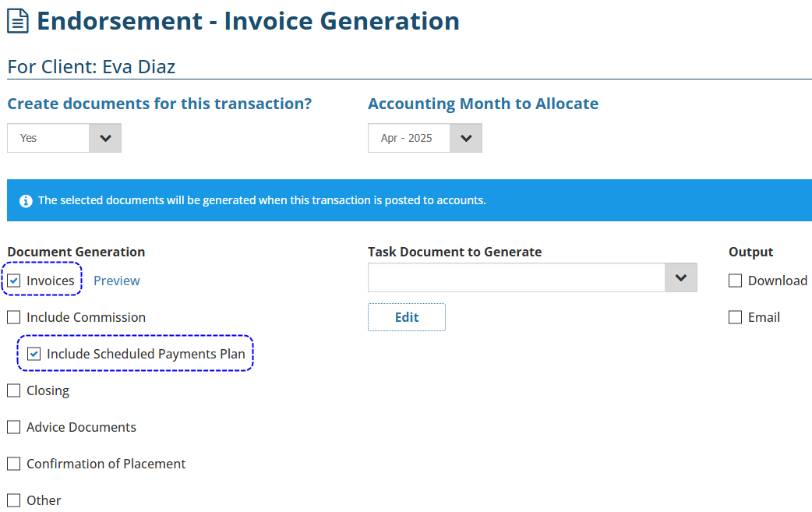Click the Task Document to Generate field
This screenshot has height=512, width=812.
tap(516, 277)
